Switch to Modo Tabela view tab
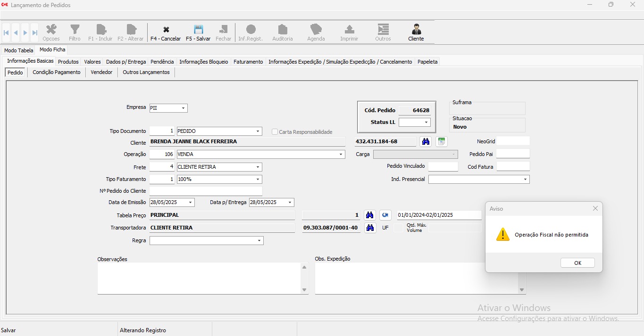This screenshot has height=336, width=644. (x=19, y=50)
